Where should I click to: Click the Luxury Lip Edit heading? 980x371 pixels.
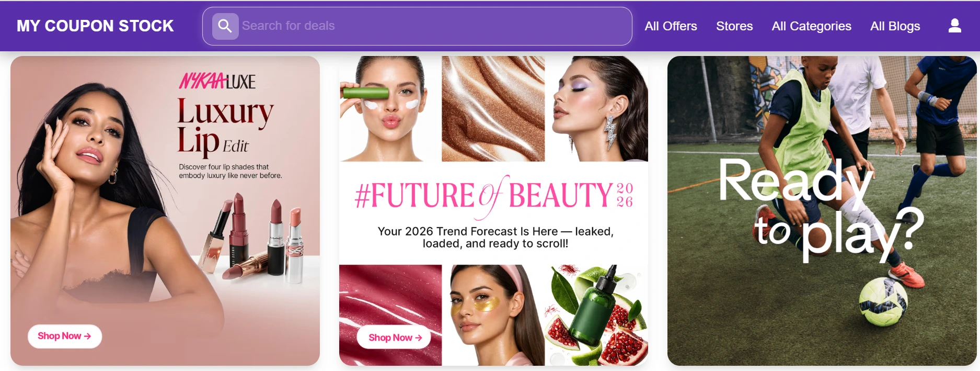click(x=225, y=127)
